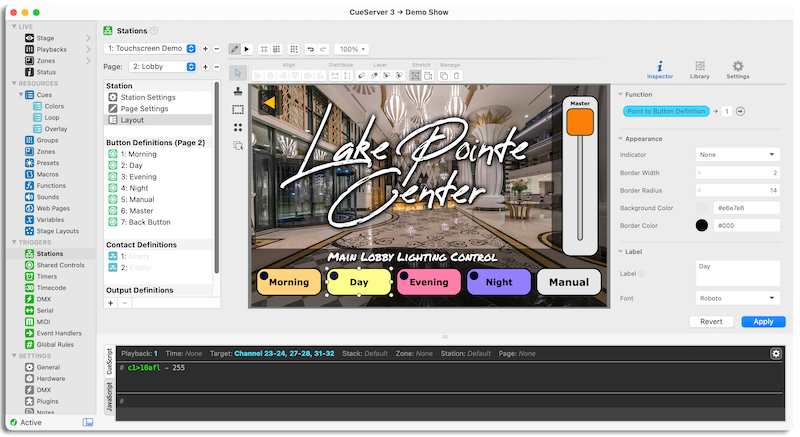This screenshot has height=437, width=800.
Task: Select Station Settings in the list
Action: 158,97
